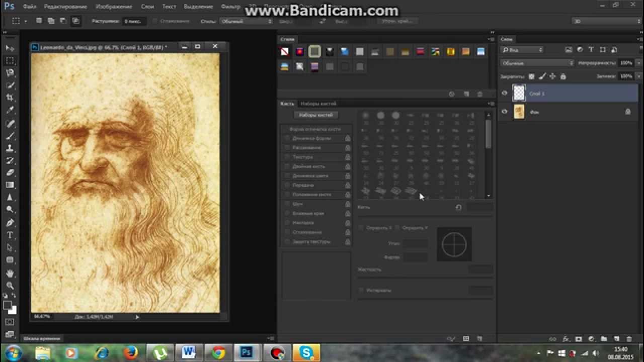Image resolution: width=644 pixels, height=362 pixels.
Task: Enable Текстура checkbox
Action: 287,157
